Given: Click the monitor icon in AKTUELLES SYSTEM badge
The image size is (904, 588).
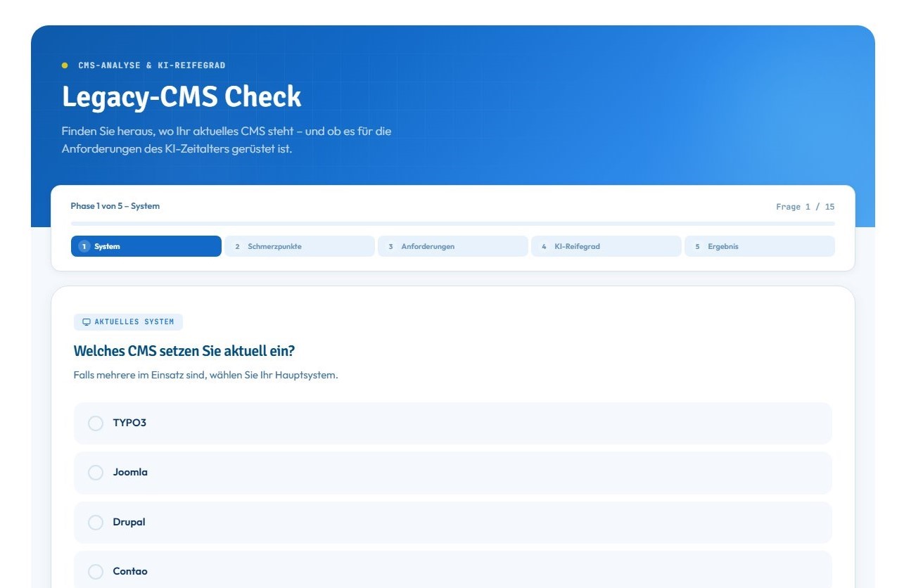Looking at the screenshot, I should coord(86,321).
